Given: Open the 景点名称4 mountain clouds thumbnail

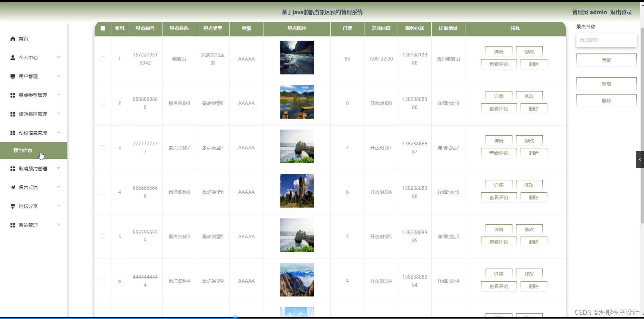Looking at the screenshot, I should (x=297, y=280).
